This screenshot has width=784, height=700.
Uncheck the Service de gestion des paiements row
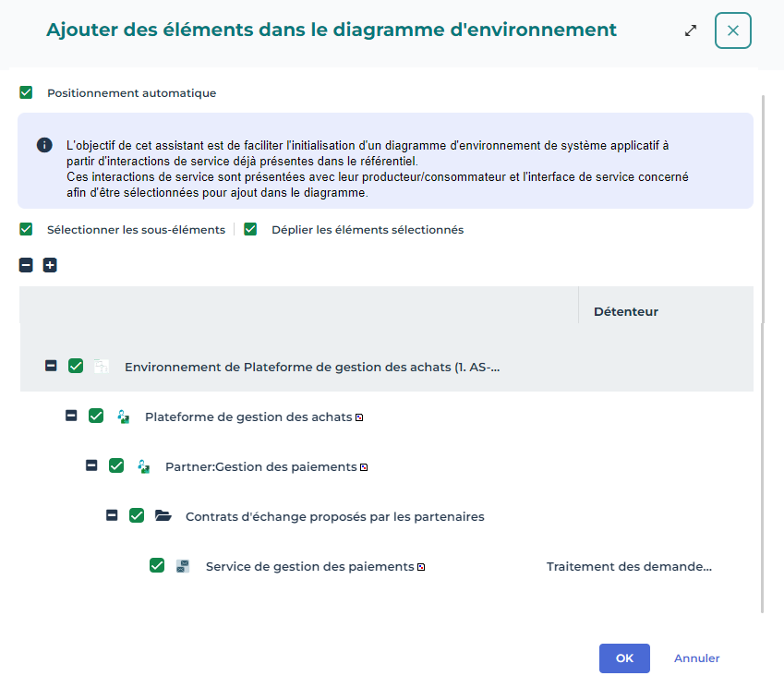(157, 566)
